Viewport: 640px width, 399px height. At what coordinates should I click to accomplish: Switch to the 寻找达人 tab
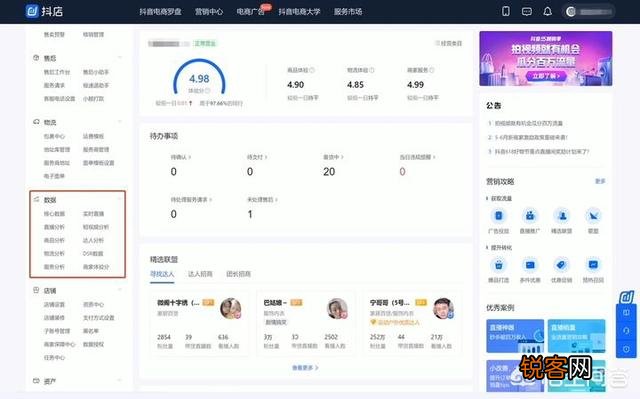(162, 274)
